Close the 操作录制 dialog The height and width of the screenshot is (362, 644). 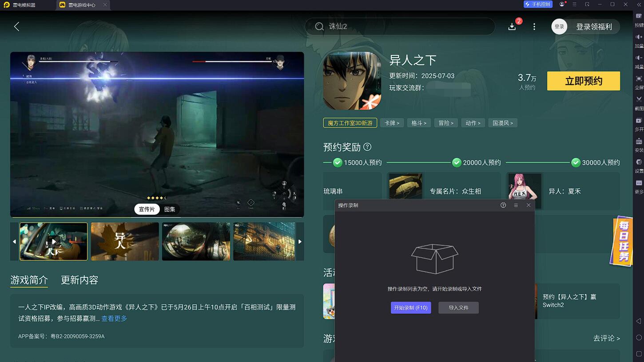tap(529, 205)
